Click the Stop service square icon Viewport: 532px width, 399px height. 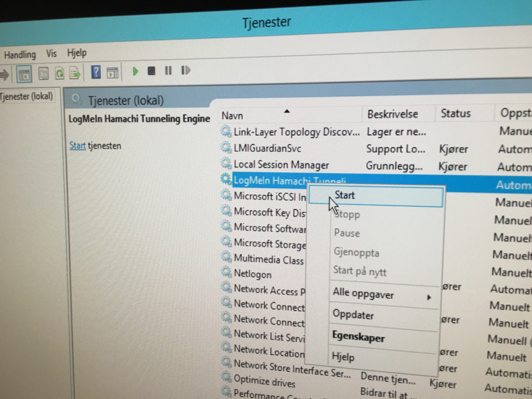[x=151, y=71]
